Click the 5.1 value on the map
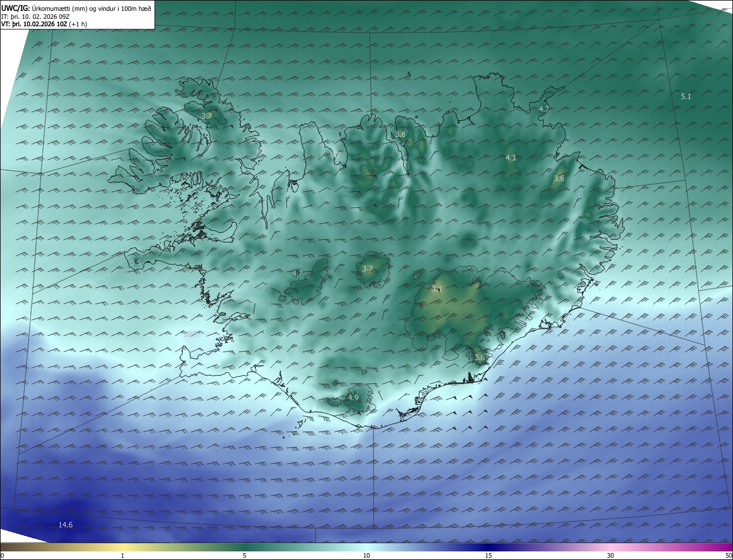Viewport: 733px width, 560px height. pyautogui.click(x=686, y=97)
